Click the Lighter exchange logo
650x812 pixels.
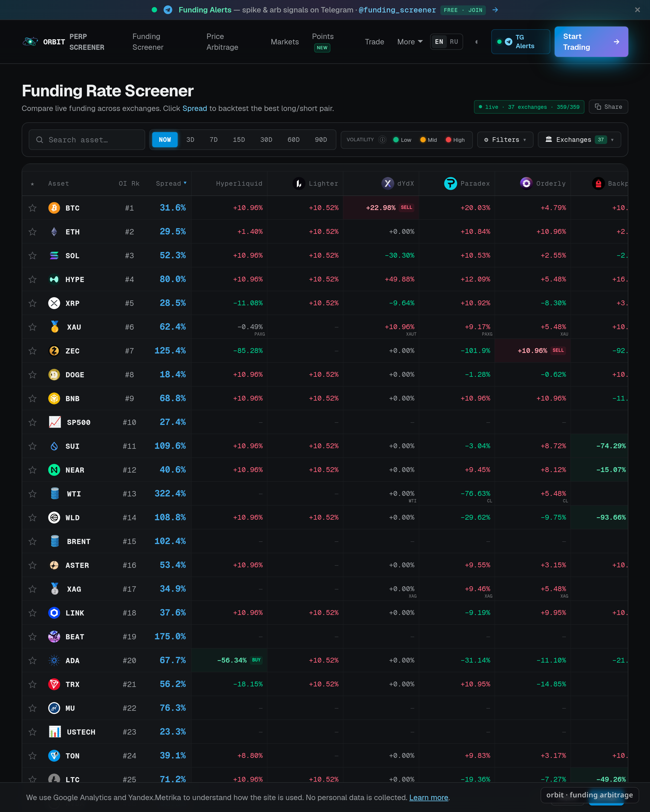tap(299, 184)
